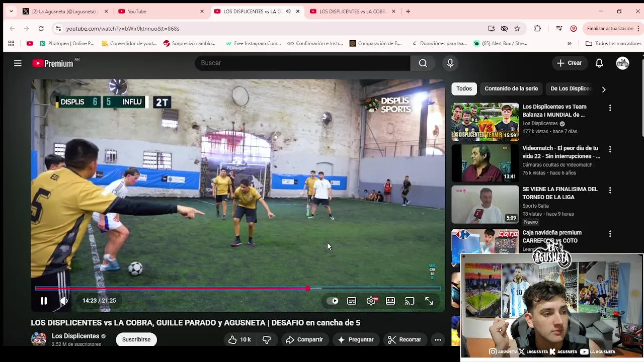Screen dimensions: 644x362
Task: Open Free Instagram Com... bookmark
Action: tap(253, 43)
